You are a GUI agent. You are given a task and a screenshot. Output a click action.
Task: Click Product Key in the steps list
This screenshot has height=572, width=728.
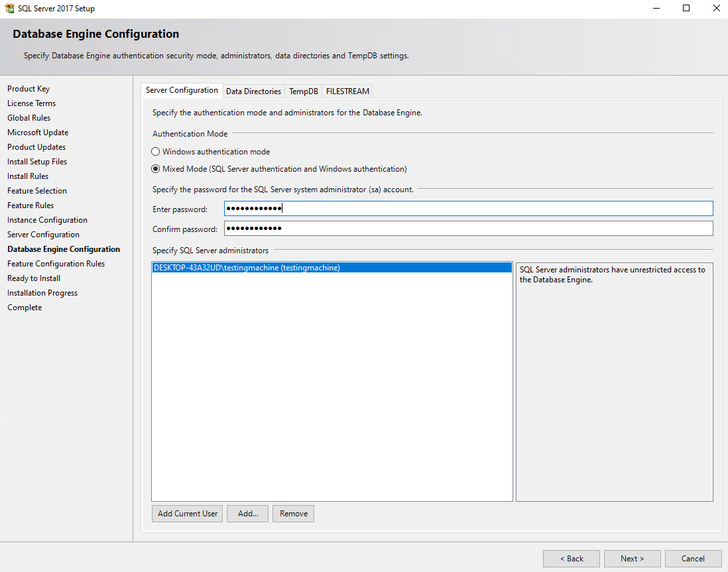click(x=29, y=89)
